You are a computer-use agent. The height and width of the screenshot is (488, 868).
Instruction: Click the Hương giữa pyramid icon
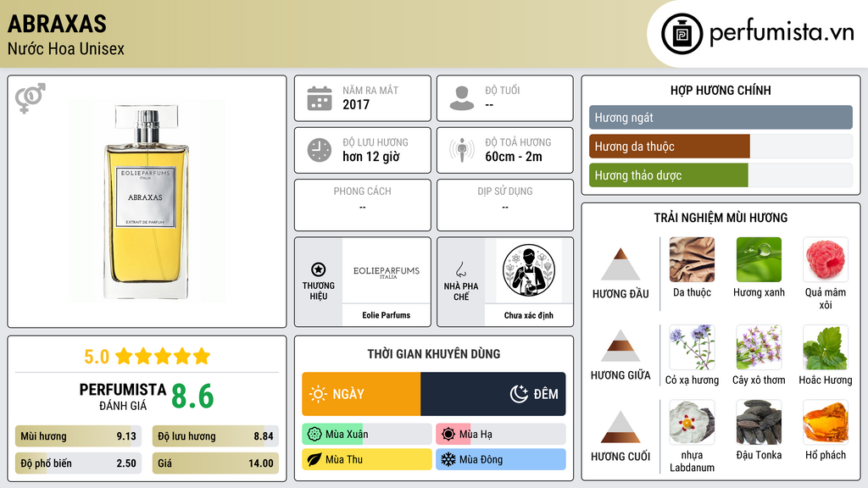click(620, 346)
